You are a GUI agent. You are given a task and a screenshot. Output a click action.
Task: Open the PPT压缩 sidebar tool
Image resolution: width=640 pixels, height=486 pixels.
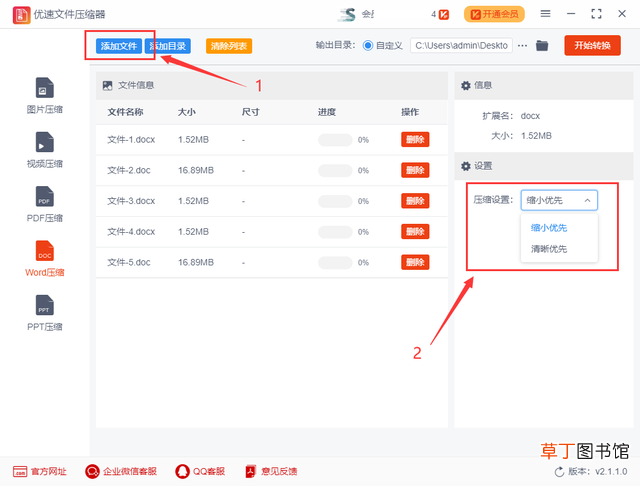point(44,313)
